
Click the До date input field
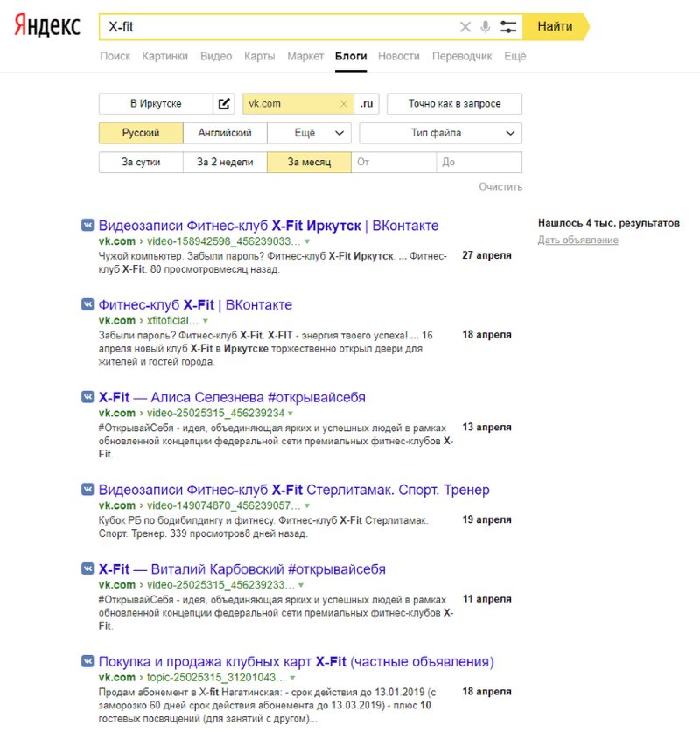tap(479, 163)
